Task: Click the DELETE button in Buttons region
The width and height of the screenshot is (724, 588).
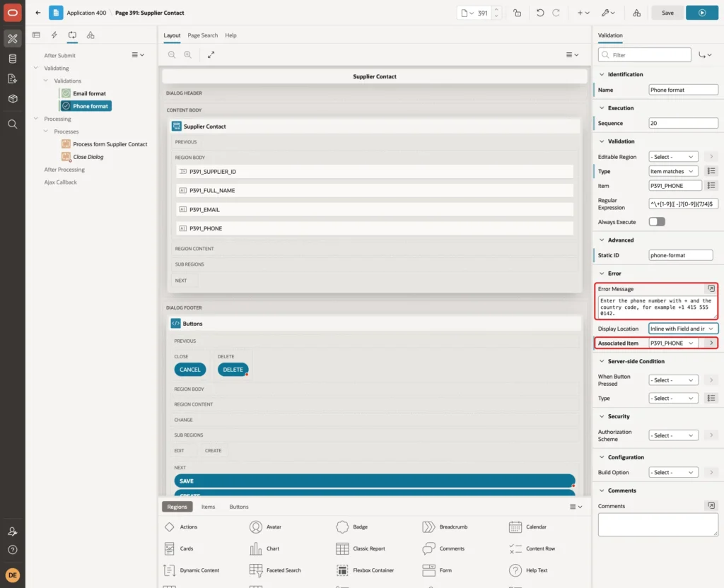Action: (233, 370)
